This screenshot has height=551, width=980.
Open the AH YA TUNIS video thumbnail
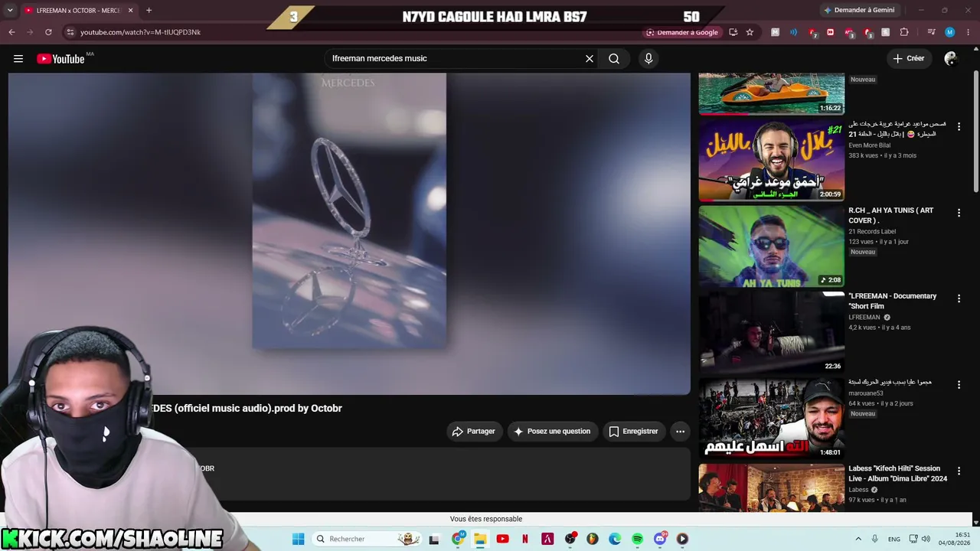[x=771, y=246]
